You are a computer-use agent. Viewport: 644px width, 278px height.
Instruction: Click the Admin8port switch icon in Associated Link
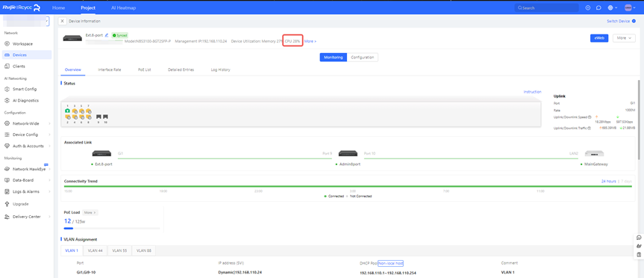click(348, 154)
